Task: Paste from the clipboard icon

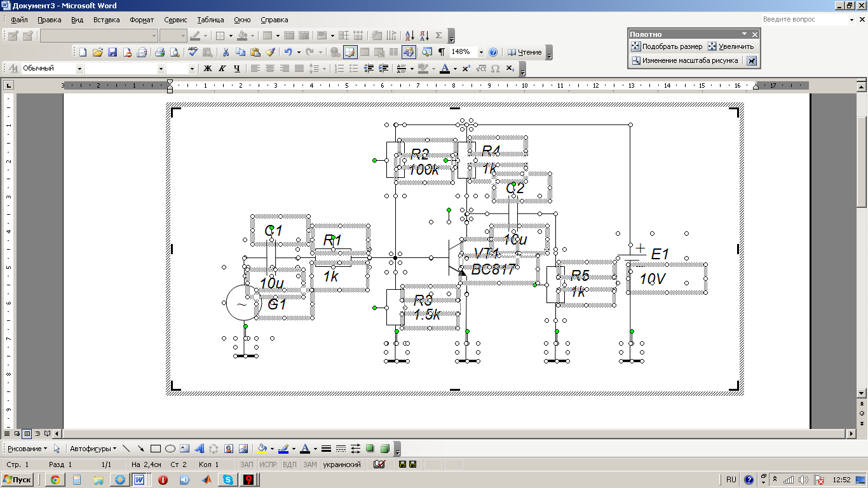Action: [255, 52]
